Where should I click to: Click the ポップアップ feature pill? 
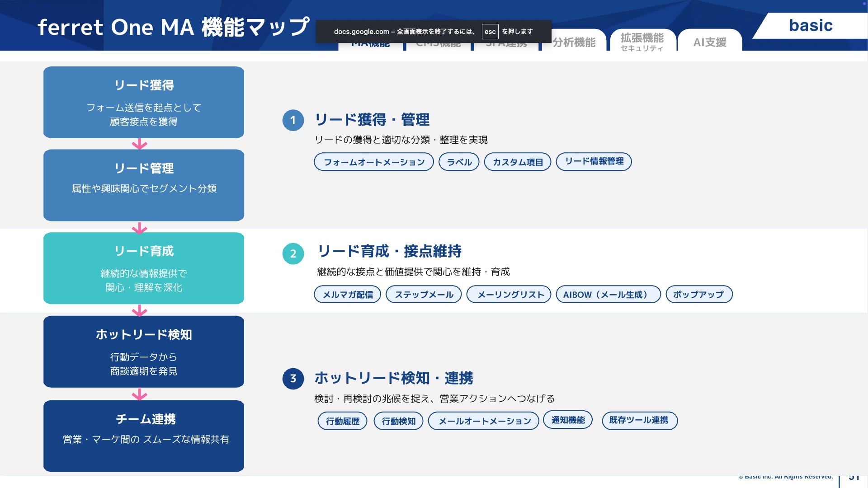[699, 295]
